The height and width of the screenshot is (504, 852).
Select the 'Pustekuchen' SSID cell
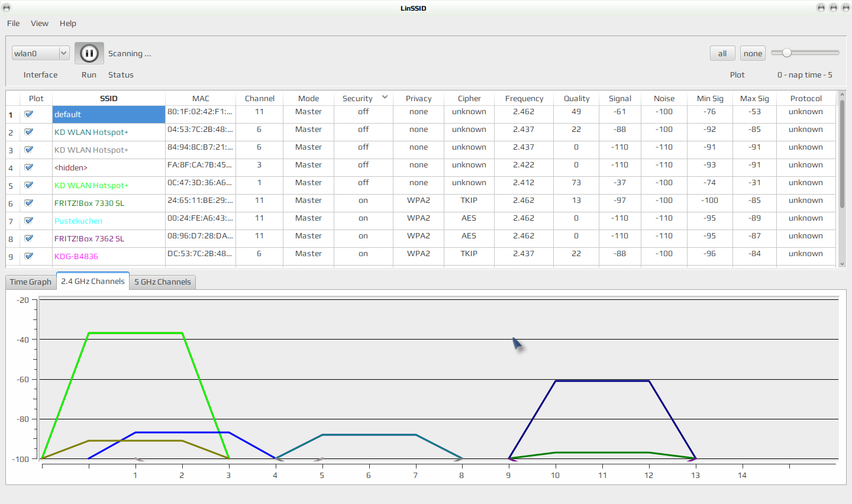coord(109,221)
